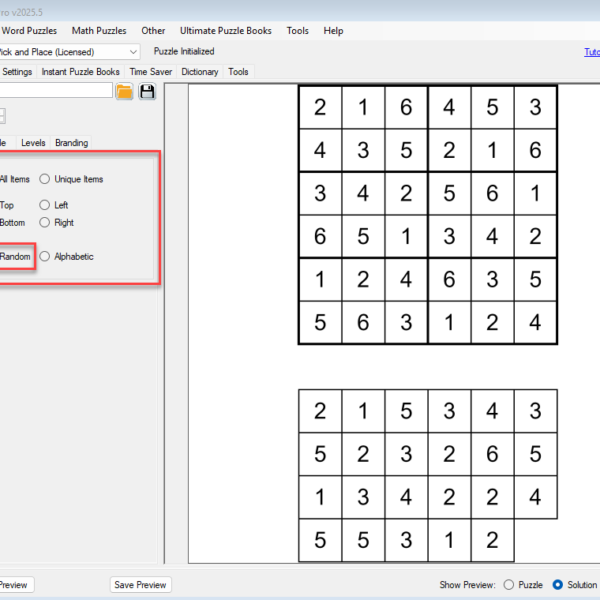Screen dimensions: 600x600
Task: Click the floppy disk save icon
Action: 147,92
